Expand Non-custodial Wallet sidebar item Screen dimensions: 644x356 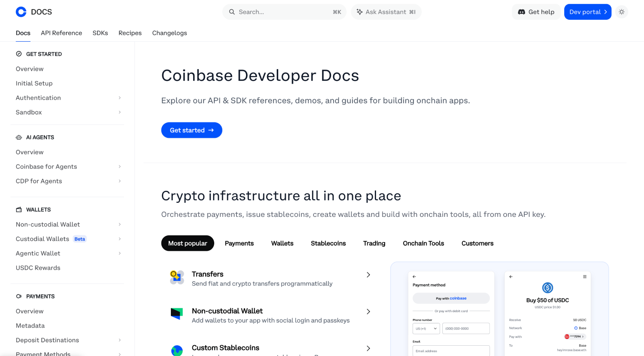(x=120, y=225)
